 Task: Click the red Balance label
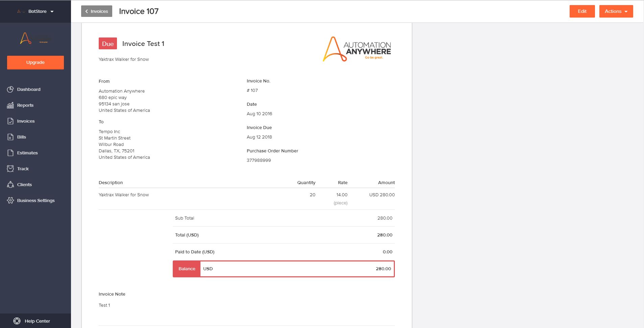187,269
